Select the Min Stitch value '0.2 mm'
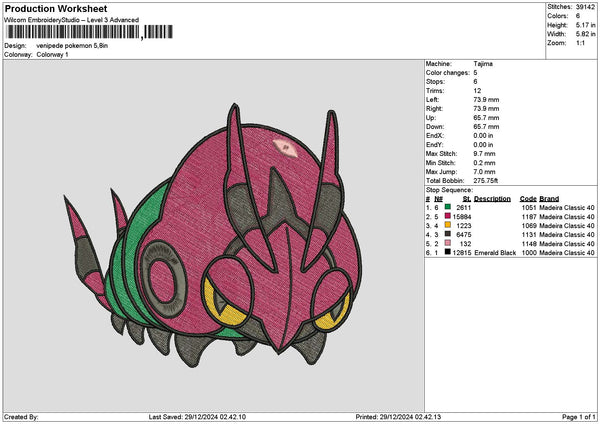Viewport: 600px width, 424px height. 484,163
